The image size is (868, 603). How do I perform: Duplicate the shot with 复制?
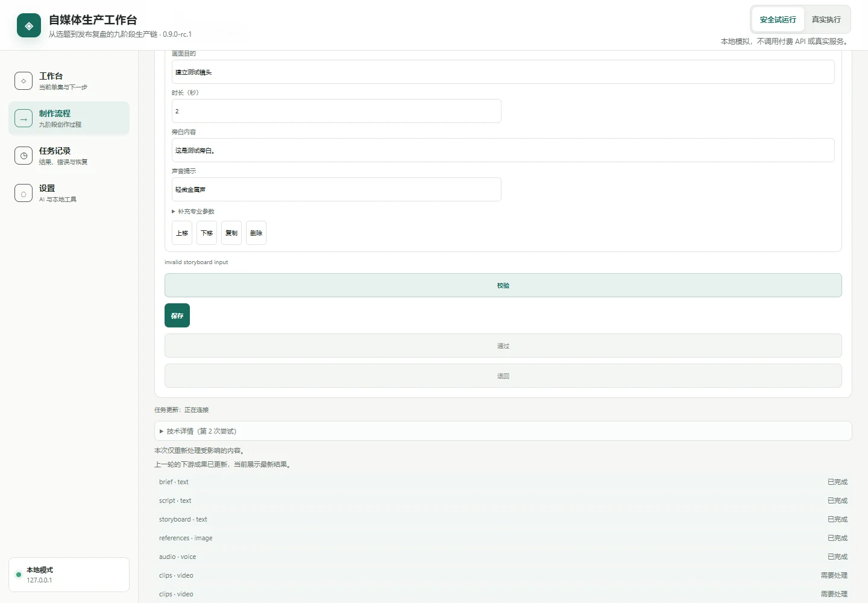(x=231, y=233)
